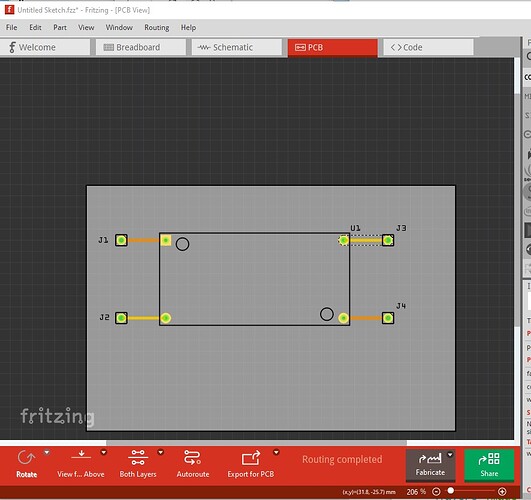Click the orange trace to J4
Screen dimensions: 531x500
tap(365, 318)
